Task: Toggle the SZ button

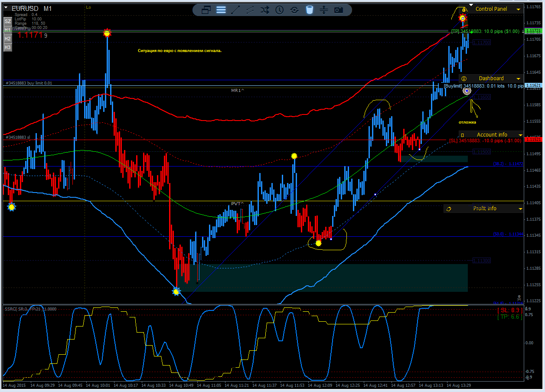Action: 7,21
